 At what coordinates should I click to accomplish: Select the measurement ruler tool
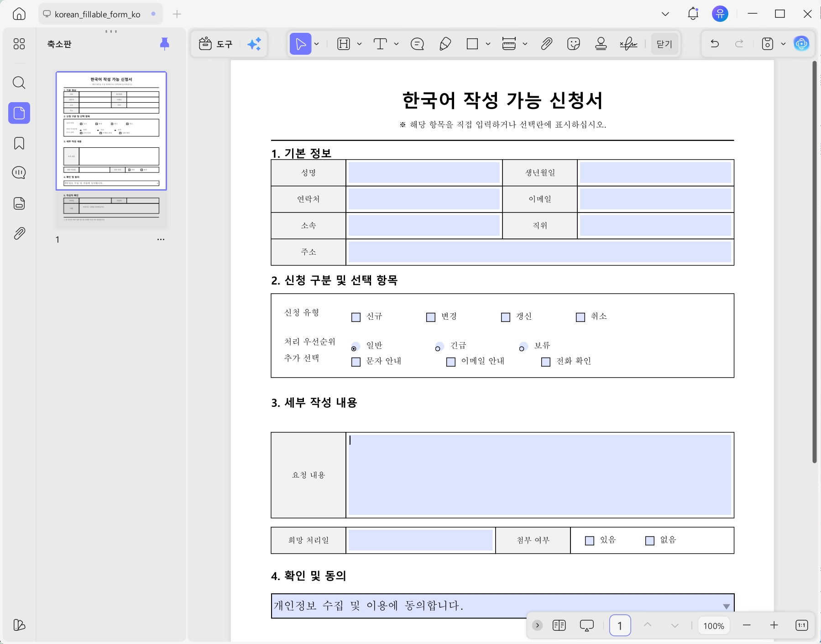[x=509, y=44]
